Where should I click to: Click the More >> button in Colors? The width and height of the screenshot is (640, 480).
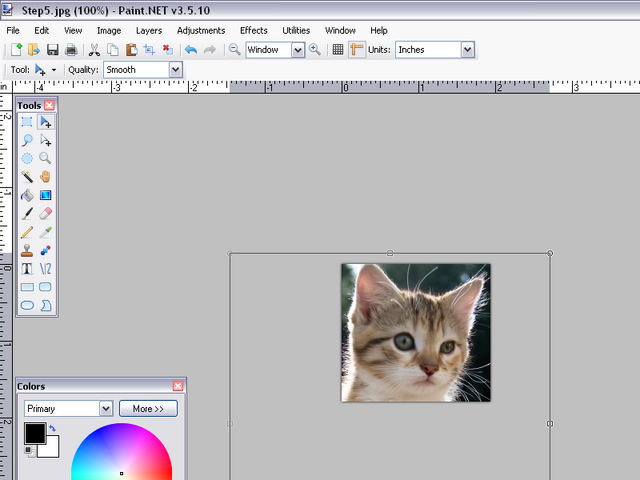(x=148, y=409)
